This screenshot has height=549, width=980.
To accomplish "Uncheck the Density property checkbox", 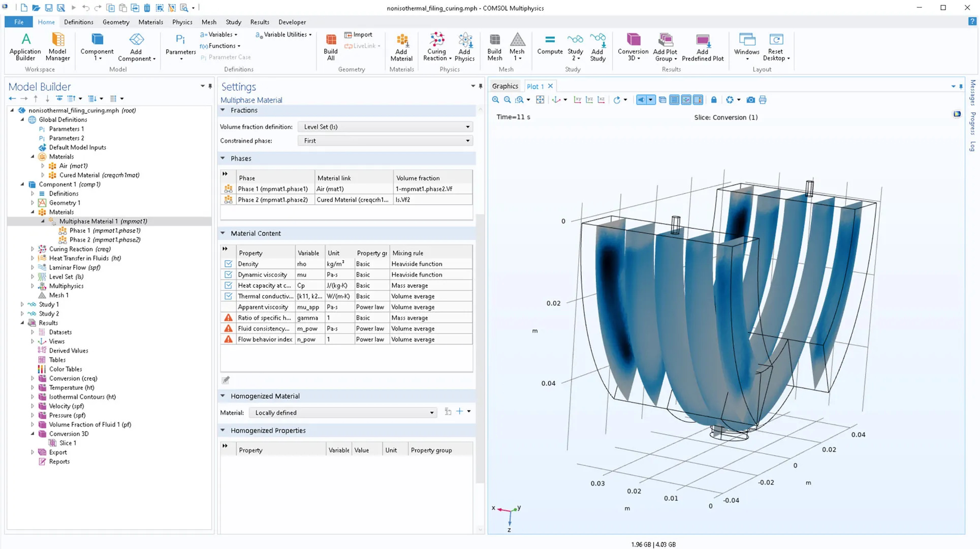I will click(x=228, y=264).
